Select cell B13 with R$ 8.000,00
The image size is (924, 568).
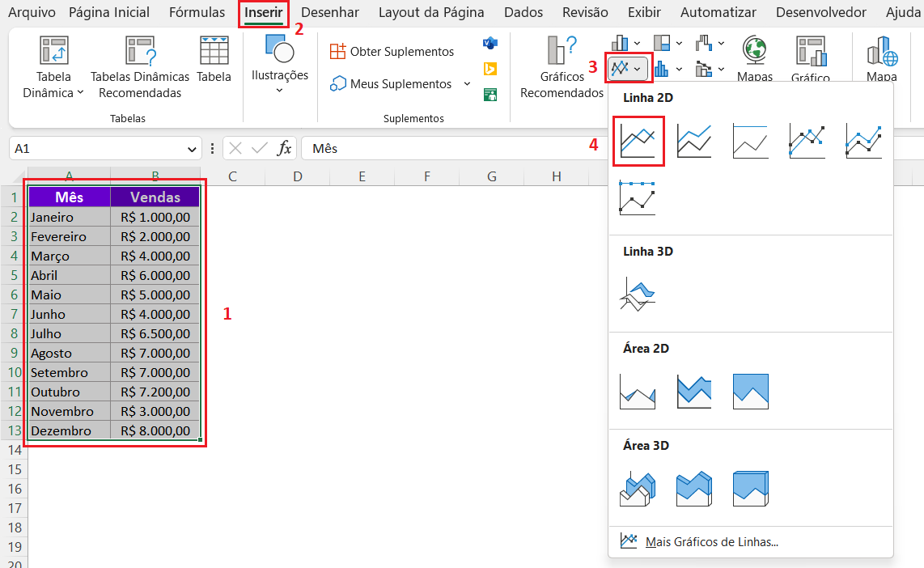coord(155,430)
